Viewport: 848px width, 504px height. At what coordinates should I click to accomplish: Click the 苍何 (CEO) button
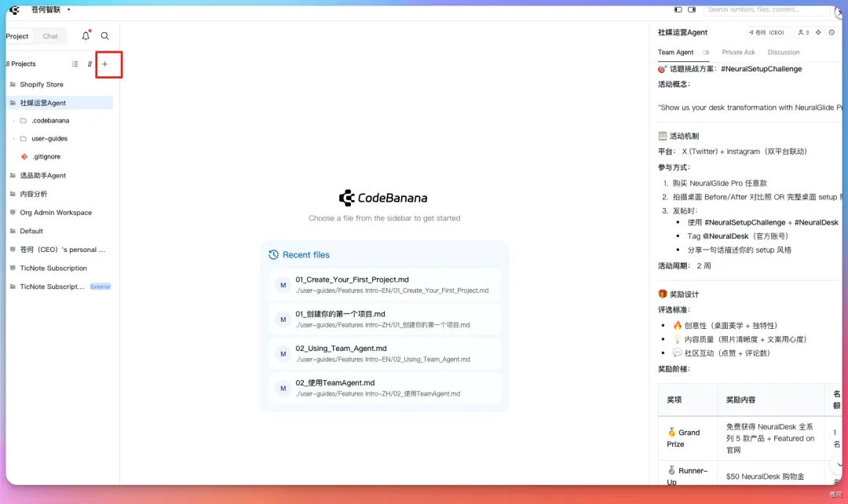[x=766, y=33]
